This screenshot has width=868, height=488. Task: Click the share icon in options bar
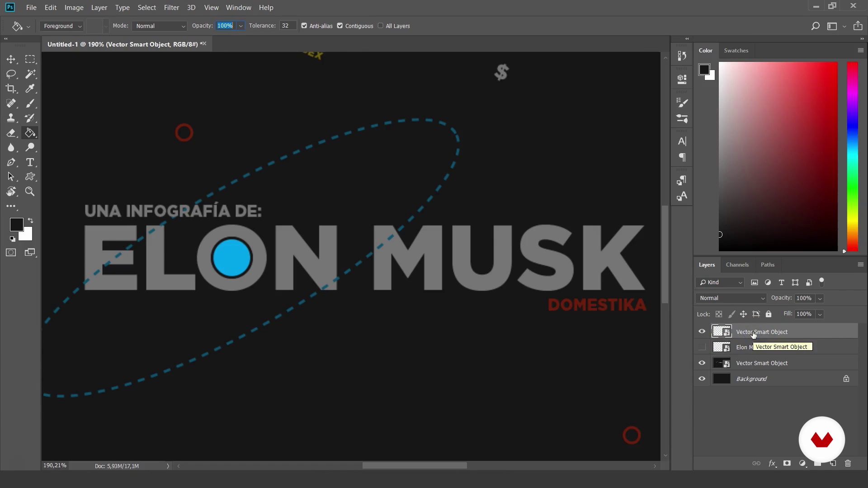click(858, 26)
